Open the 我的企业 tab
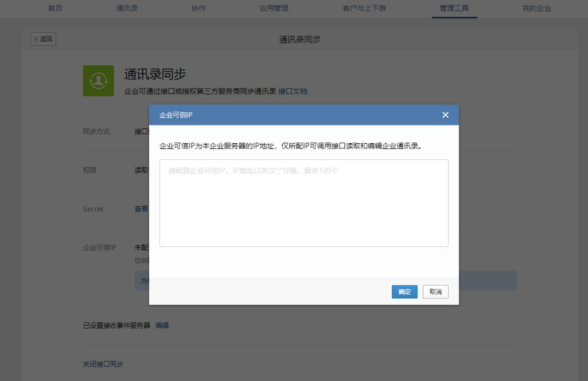The width and height of the screenshot is (588, 381). tap(536, 8)
